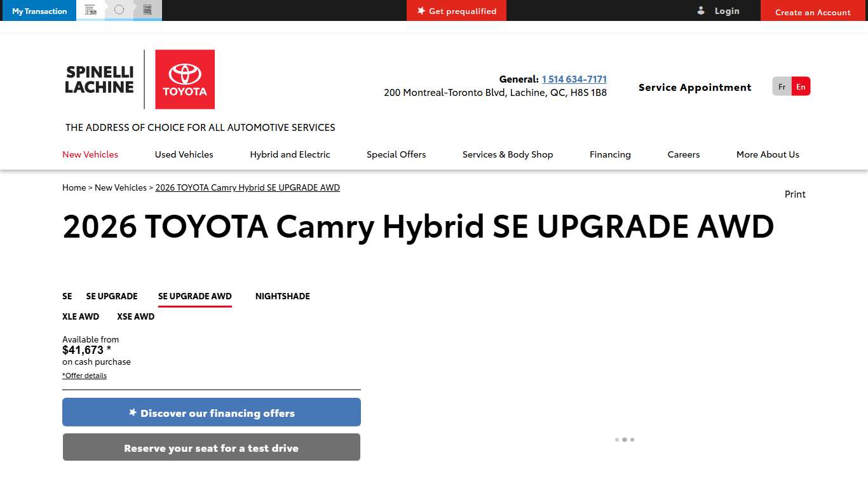The height and width of the screenshot is (488, 868).
Task: Click the Spinelli Lachine logo
Action: [99, 79]
